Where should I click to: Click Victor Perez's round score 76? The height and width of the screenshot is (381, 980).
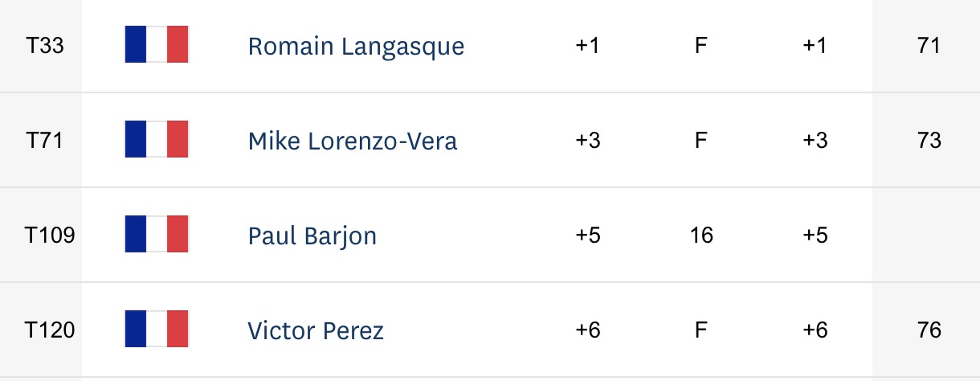pyautogui.click(x=929, y=330)
